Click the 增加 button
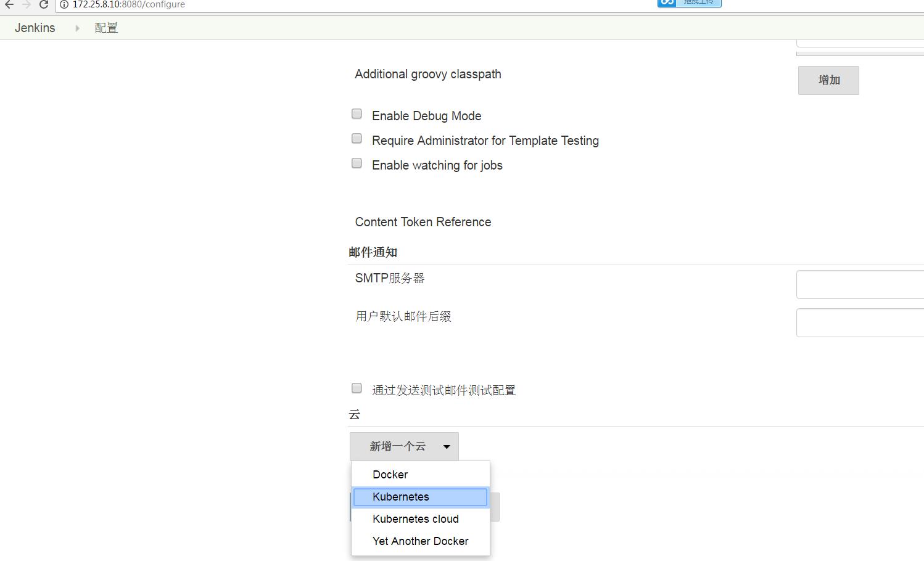The width and height of the screenshot is (924, 561). tap(828, 80)
